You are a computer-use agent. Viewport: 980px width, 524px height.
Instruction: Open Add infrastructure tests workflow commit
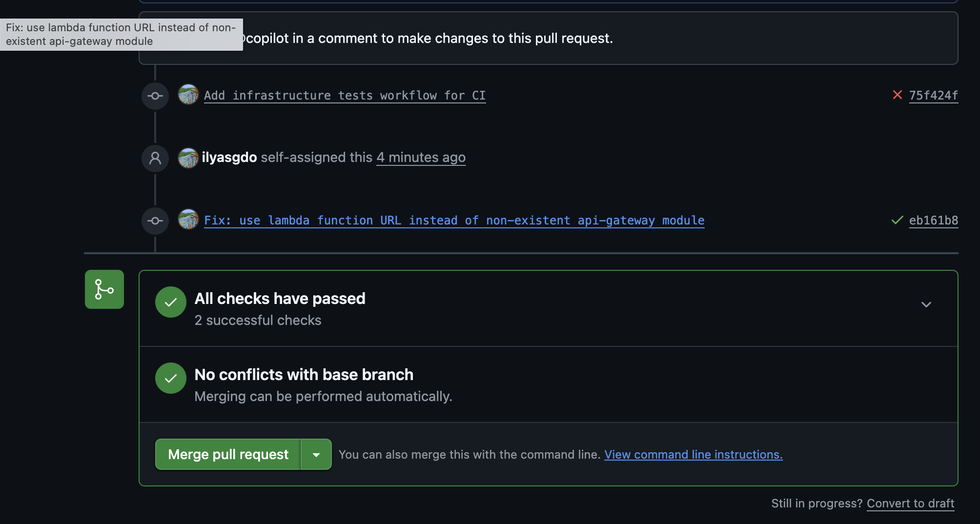coord(345,96)
